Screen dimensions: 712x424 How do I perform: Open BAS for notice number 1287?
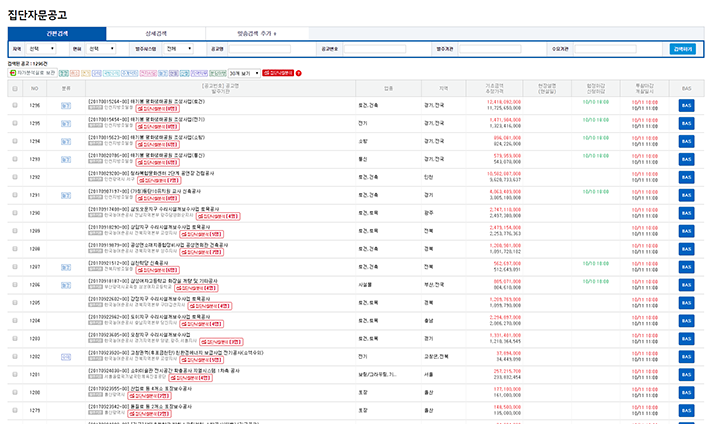point(686,267)
